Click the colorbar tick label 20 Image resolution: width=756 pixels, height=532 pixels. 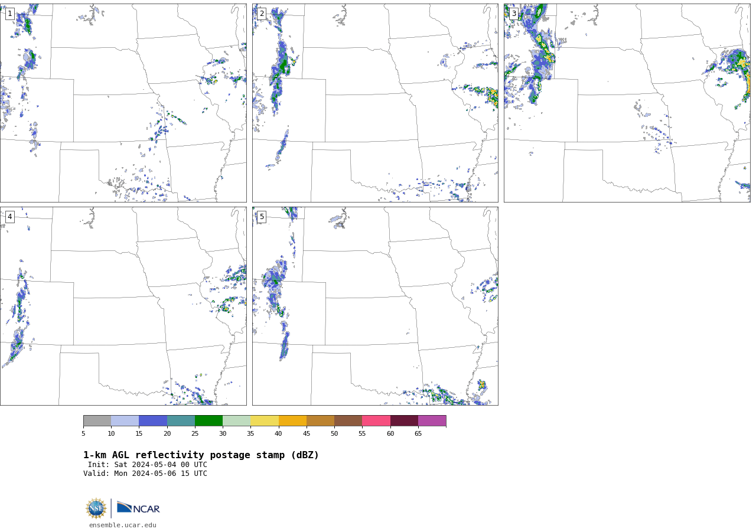click(x=167, y=434)
